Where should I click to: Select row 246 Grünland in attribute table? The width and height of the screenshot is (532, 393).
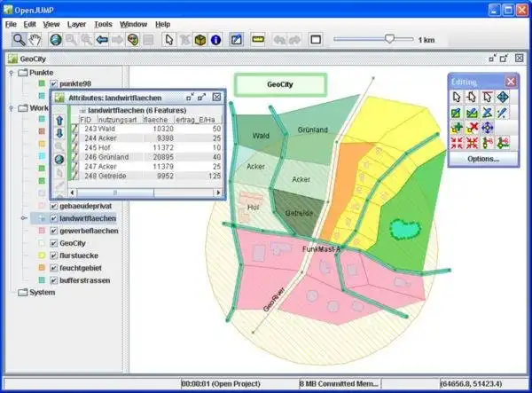coord(146,157)
